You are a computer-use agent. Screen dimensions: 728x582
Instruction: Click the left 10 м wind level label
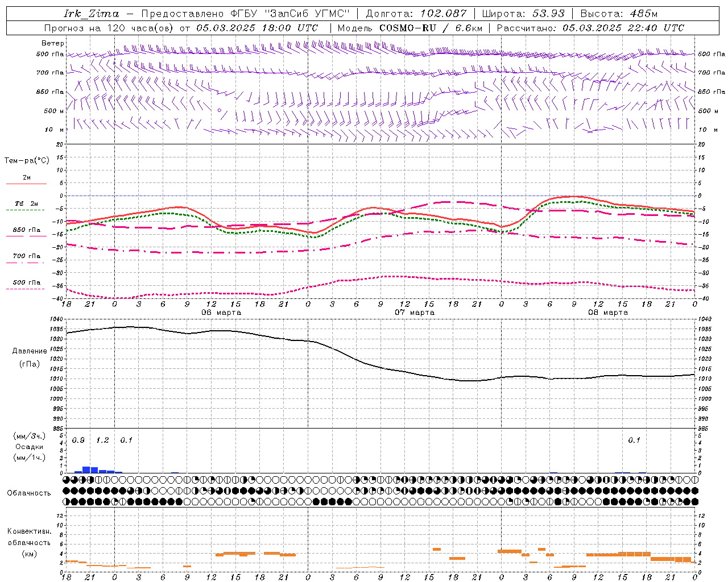[55, 130]
